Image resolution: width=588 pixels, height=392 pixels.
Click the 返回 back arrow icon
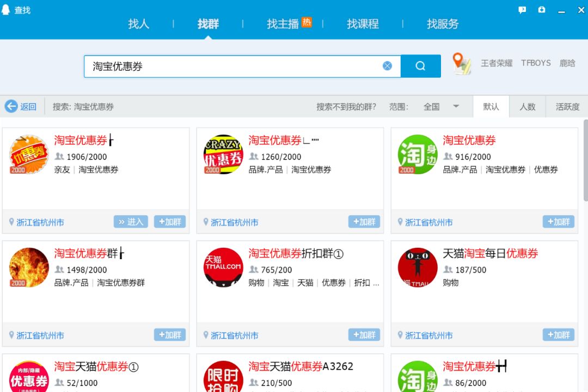[11, 107]
